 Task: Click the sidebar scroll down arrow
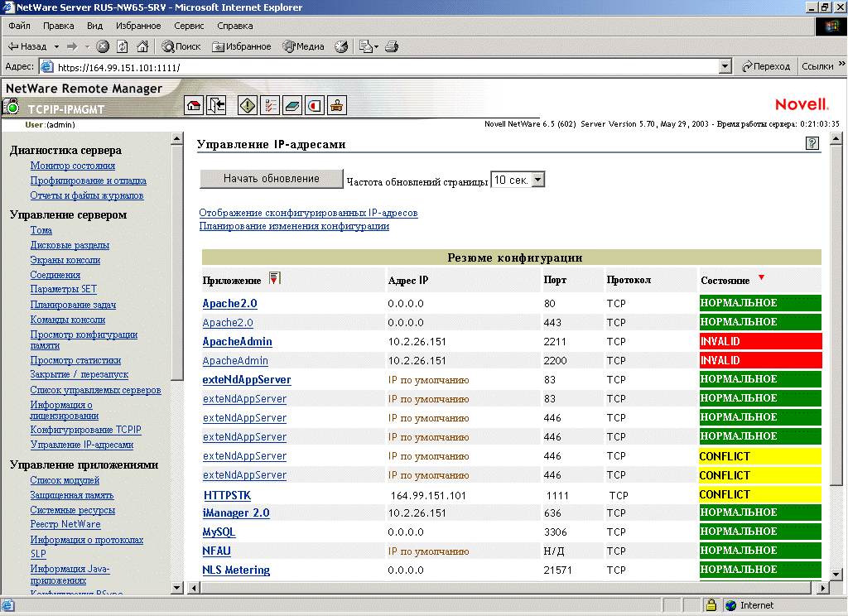click(177, 587)
